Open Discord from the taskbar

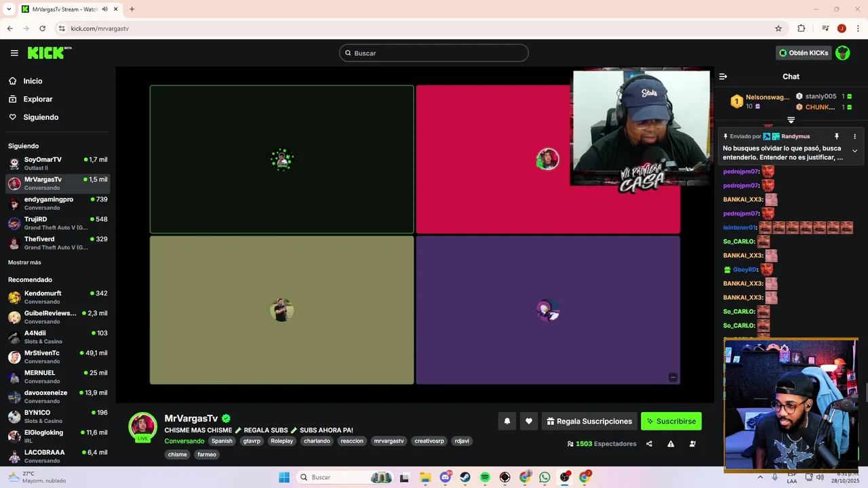click(446, 477)
